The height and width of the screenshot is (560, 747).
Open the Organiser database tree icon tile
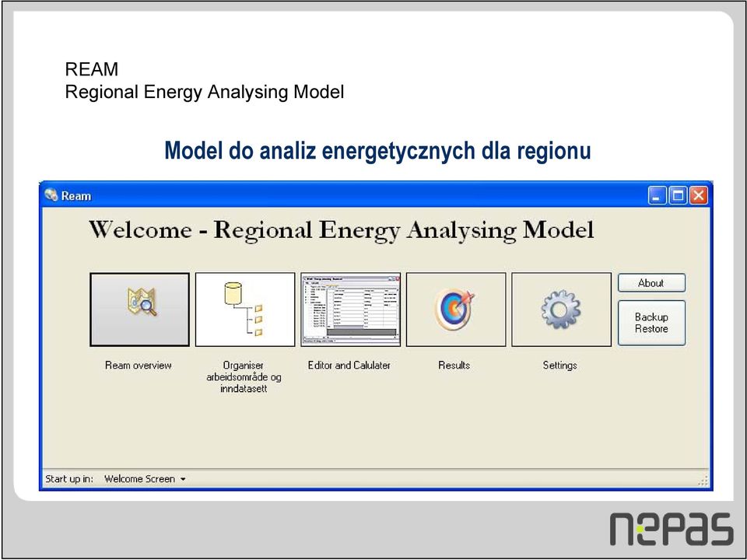(x=245, y=310)
